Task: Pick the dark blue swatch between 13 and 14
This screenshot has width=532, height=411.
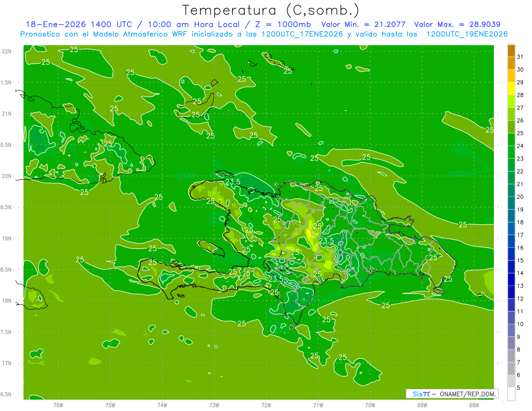Action: point(511,279)
